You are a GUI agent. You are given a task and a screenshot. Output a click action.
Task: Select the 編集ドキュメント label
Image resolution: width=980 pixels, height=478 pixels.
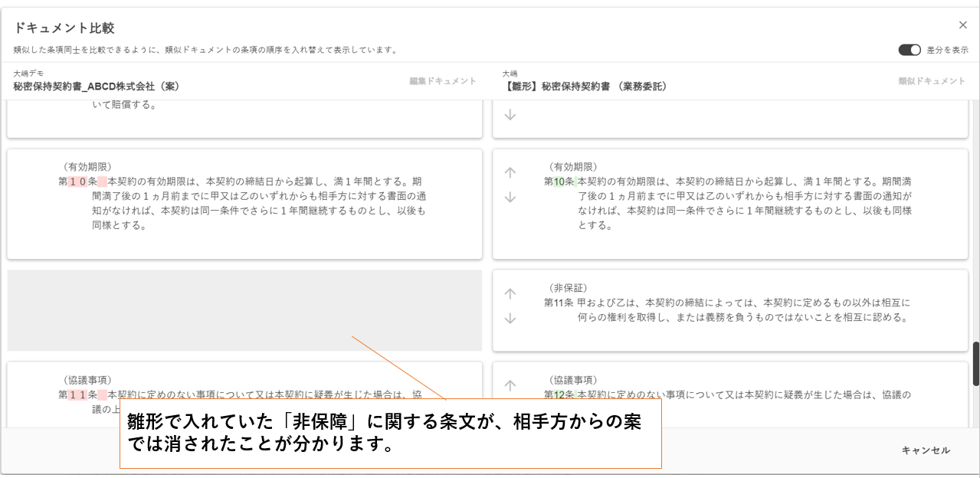[442, 81]
